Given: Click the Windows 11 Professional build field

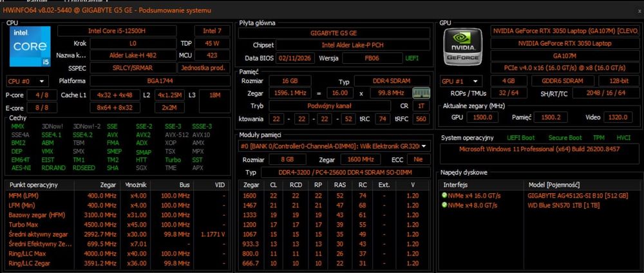Looking at the screenshot, I should click(x=539, y=153).
